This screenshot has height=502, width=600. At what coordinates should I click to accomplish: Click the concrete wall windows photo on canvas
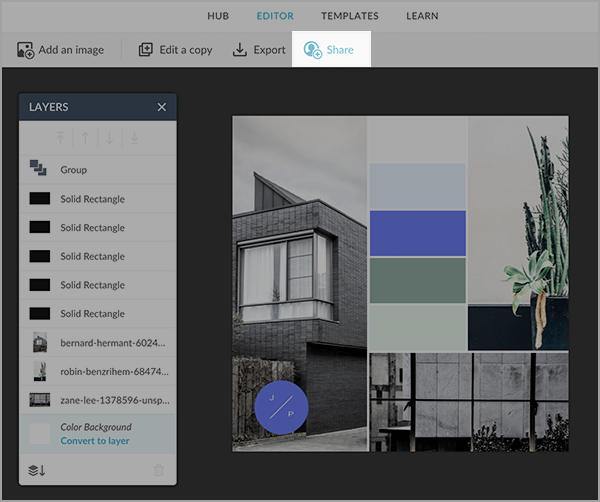(x=469, y=402)
